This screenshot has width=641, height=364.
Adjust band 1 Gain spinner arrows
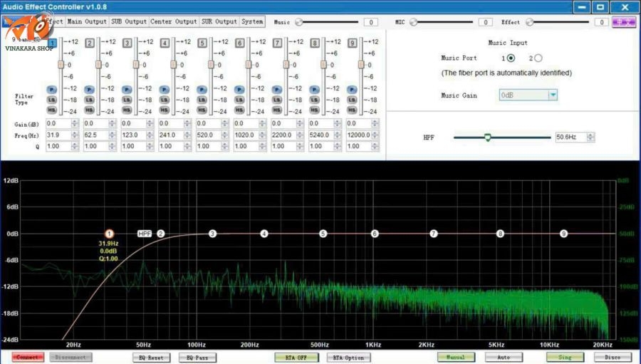[73, 124]
